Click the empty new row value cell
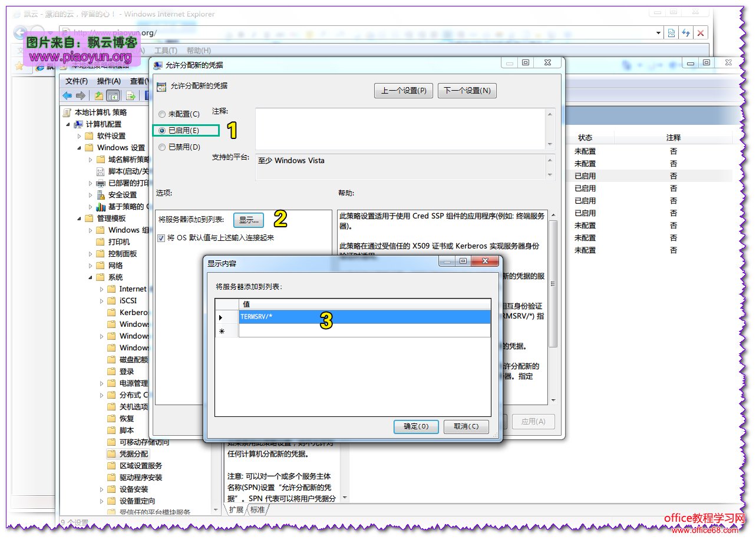Screen dimensions: 756x540 coord(364,332)
